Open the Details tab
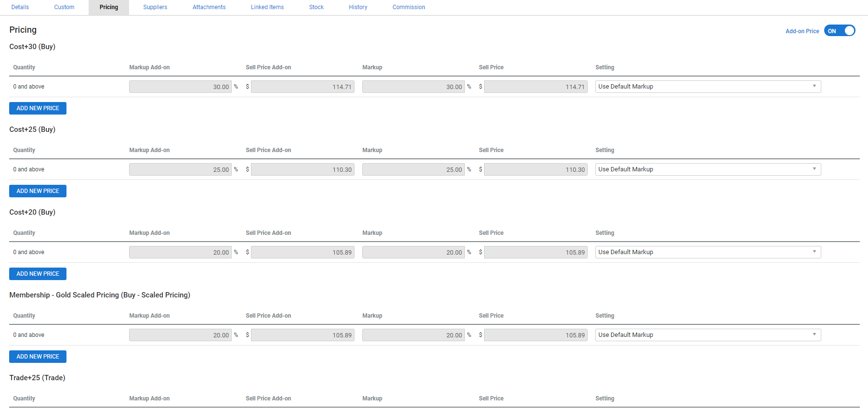 (x=20, y=7)
